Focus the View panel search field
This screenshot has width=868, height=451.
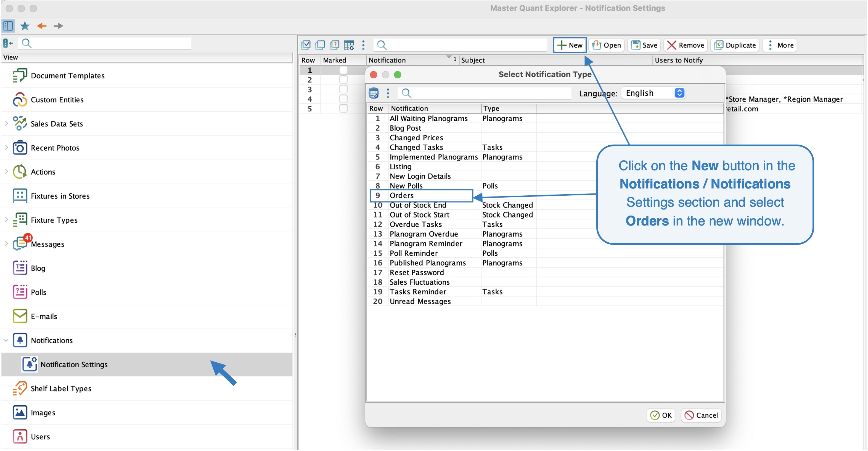[105, 43]
